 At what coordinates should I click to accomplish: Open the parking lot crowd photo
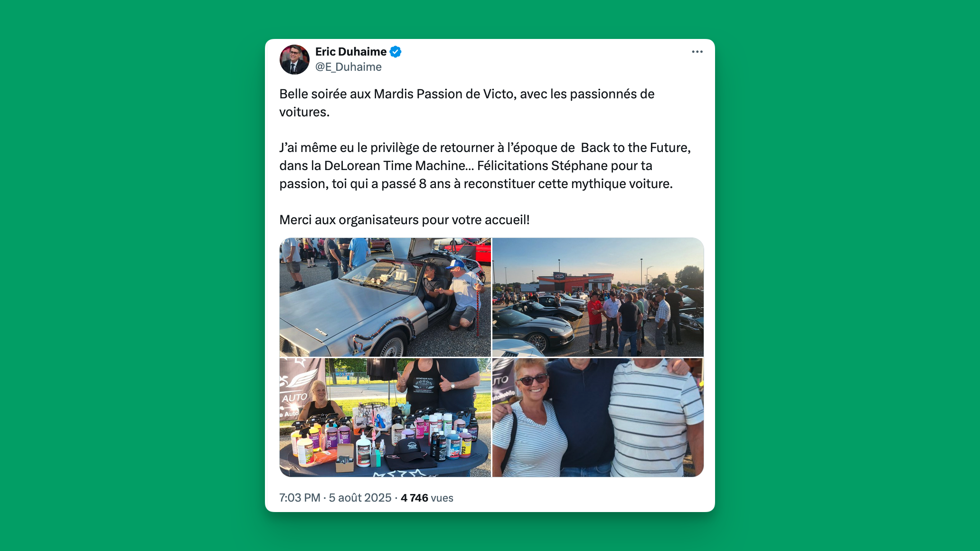[598, 297]
